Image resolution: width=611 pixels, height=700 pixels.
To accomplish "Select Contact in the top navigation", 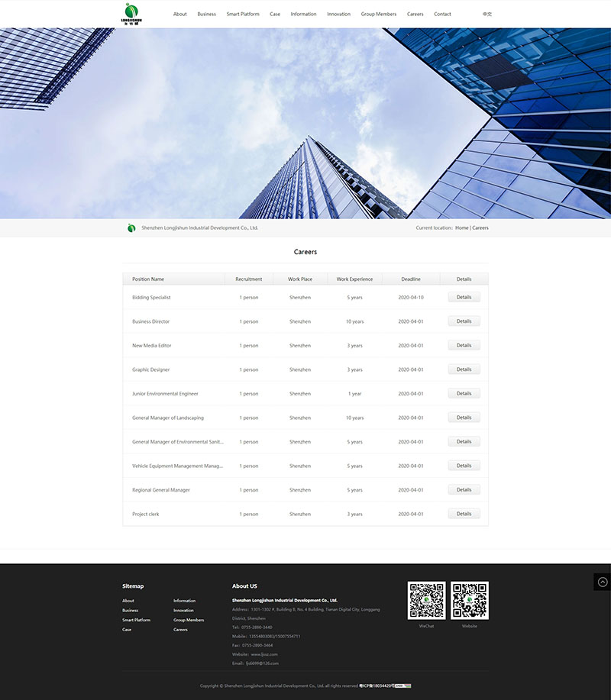I will click(442, 14).
